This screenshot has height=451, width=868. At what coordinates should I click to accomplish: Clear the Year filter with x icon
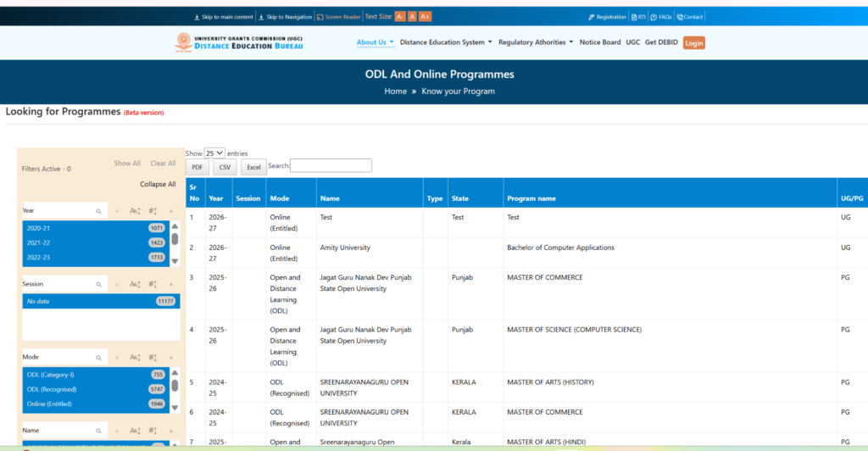click(117, 211)
